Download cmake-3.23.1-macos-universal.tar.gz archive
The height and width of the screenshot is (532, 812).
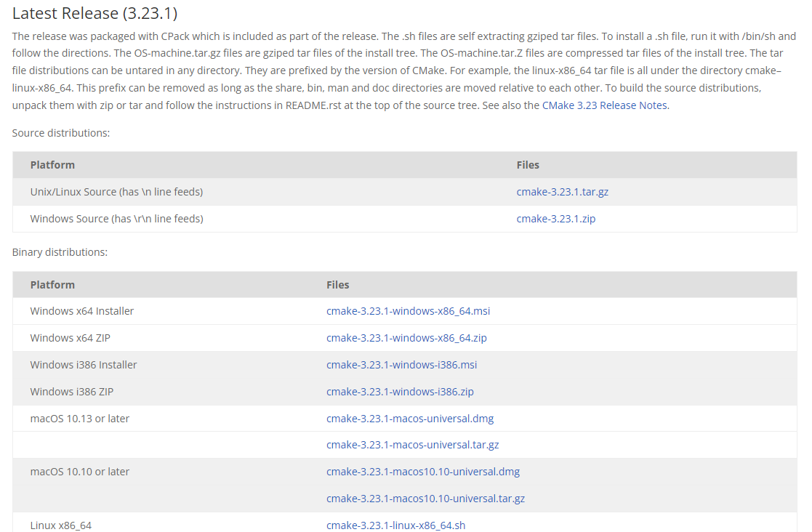coord(412,445)
